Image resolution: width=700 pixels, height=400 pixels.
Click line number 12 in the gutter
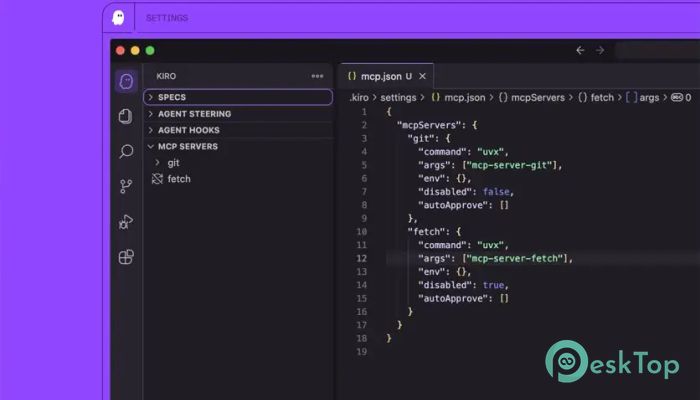(362, 258)
